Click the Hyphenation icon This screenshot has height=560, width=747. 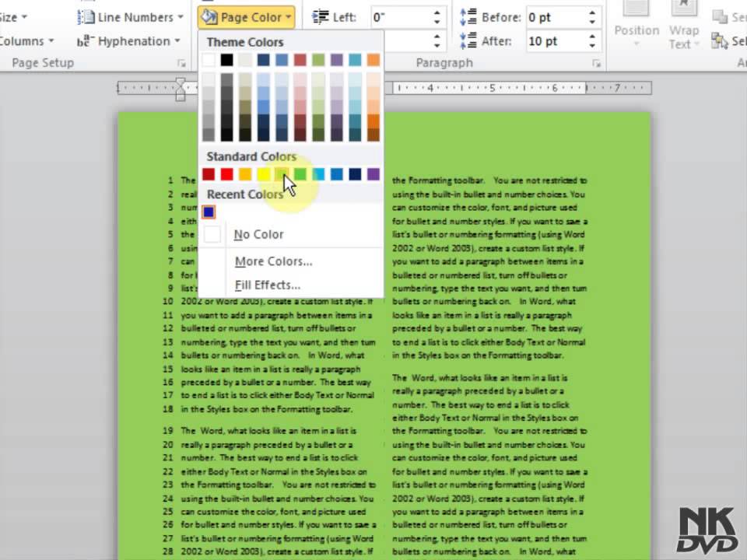point(86,41)
